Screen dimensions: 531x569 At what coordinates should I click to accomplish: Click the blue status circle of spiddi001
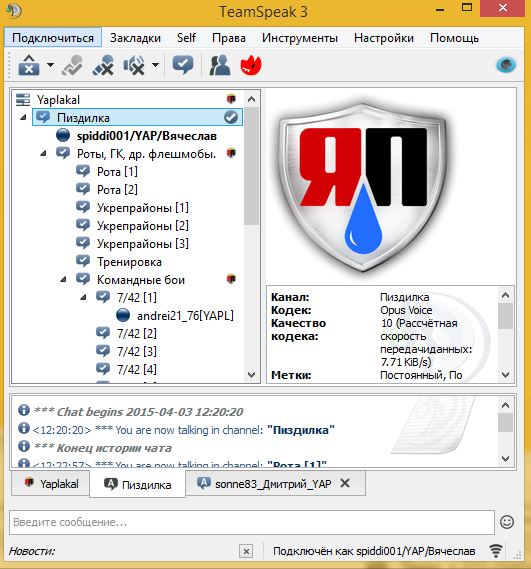tap(63, 135)
